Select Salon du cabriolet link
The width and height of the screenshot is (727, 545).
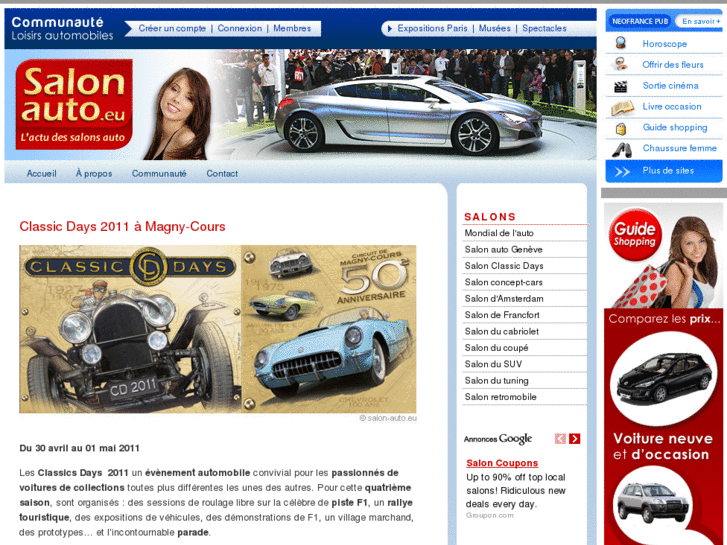tap(502, 331)
